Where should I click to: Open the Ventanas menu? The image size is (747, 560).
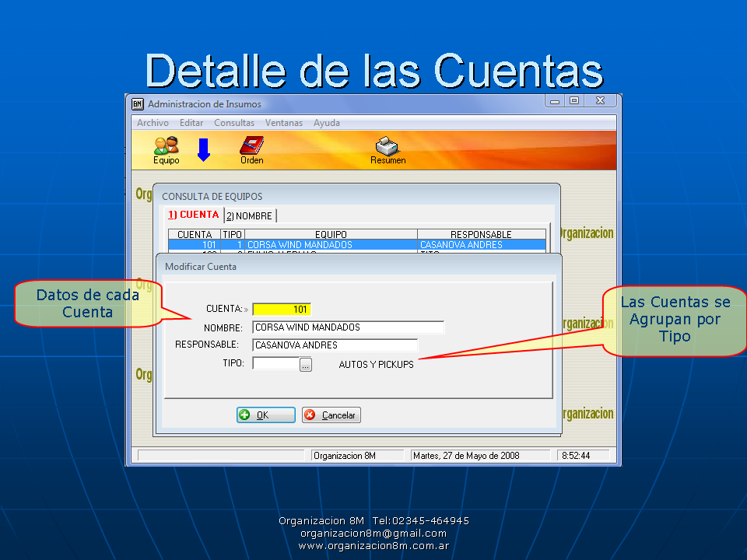click(x=284, y=123)
